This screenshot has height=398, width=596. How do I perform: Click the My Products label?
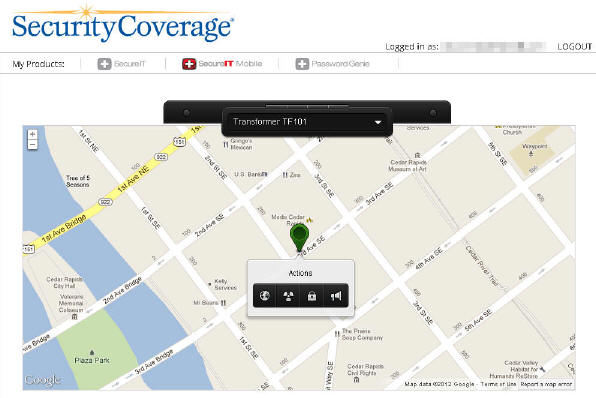[x=38, y=64]
